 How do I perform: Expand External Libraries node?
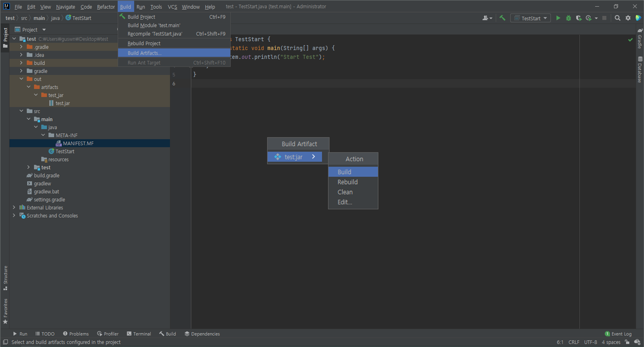(x=14, y=207)
